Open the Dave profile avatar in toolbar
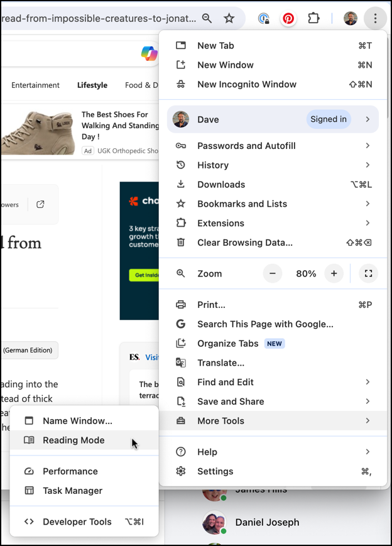The height and width of the screenshot is (546, 392). tap(350, 18)
